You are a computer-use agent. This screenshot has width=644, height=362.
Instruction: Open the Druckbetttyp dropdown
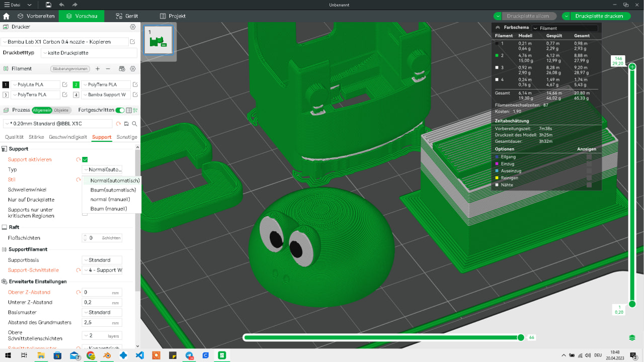(89, 53)
